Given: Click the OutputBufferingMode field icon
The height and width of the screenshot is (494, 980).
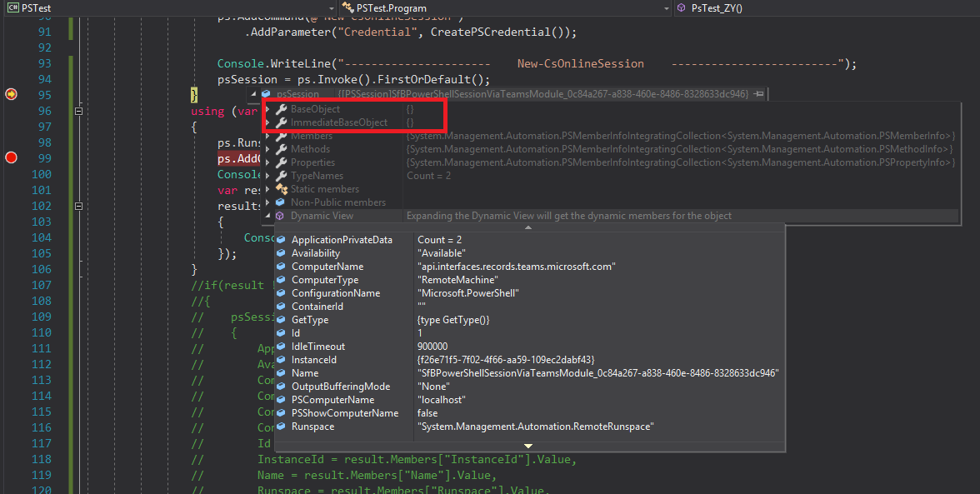Looking at the screenshot, I should pos(282,387).
